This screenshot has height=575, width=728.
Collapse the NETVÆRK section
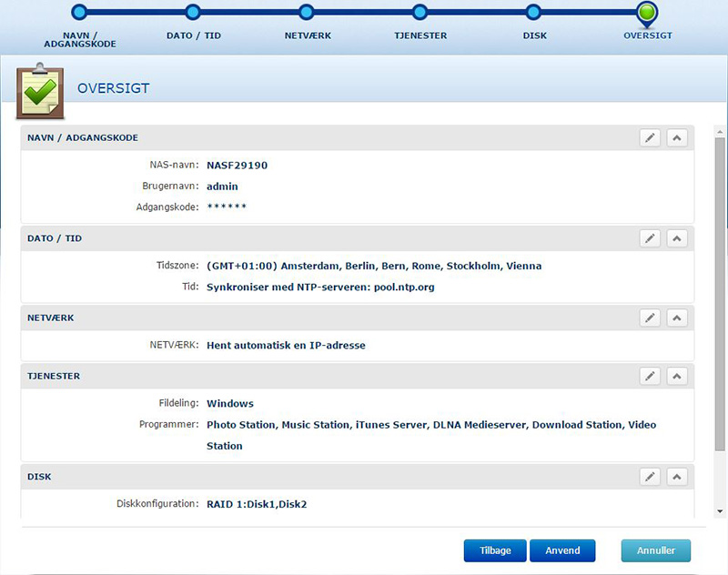pos(677,318)
